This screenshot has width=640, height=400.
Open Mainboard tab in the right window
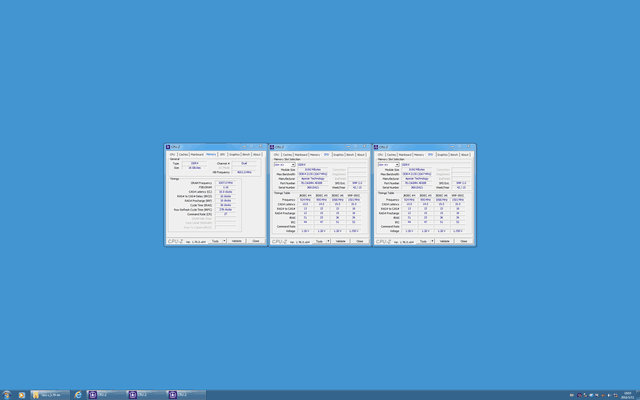click(x=405, y=155)
